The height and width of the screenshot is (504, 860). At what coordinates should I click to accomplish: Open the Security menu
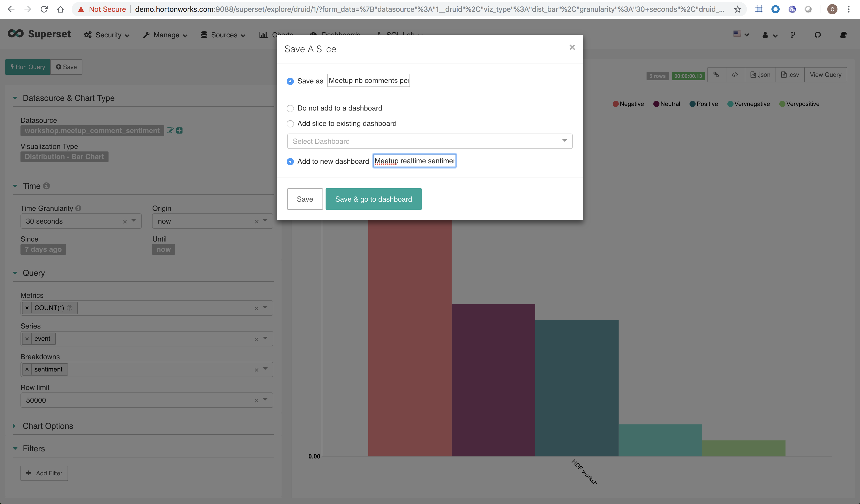click(x=107, y=34)
